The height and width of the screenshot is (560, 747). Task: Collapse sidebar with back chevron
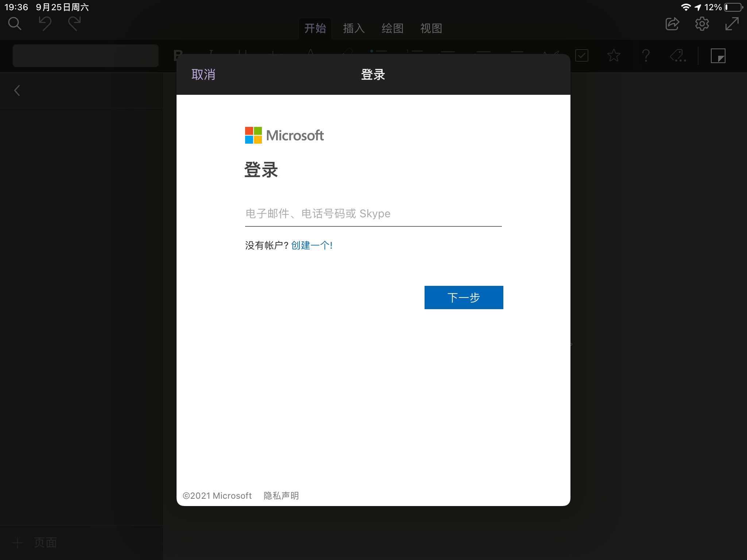coord(17,90)
